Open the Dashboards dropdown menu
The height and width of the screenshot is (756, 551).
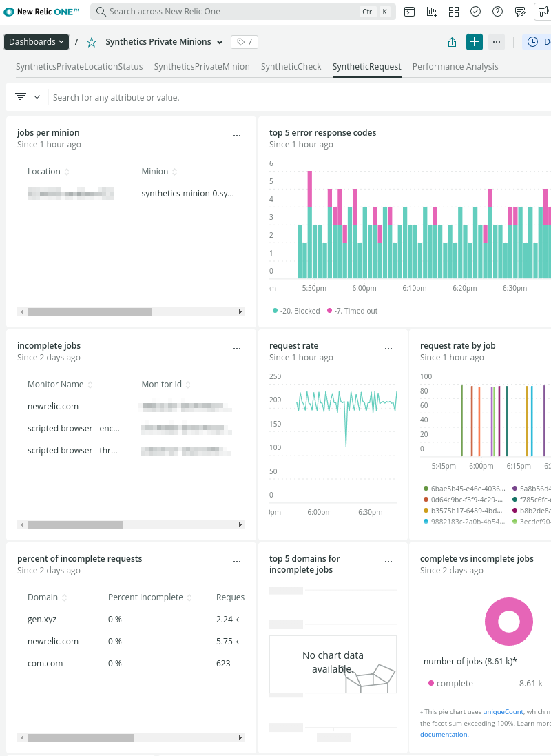click(x=36, y=41)
